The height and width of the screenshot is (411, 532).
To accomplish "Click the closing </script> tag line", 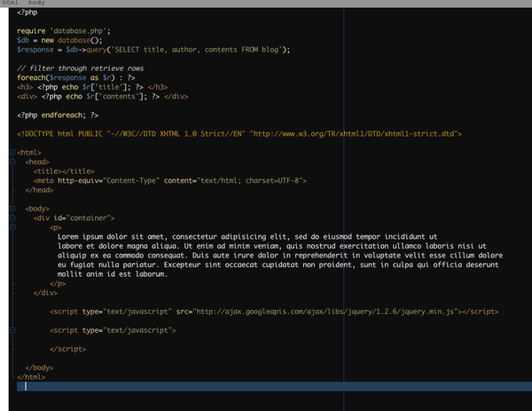I will (x=68, y=349).
